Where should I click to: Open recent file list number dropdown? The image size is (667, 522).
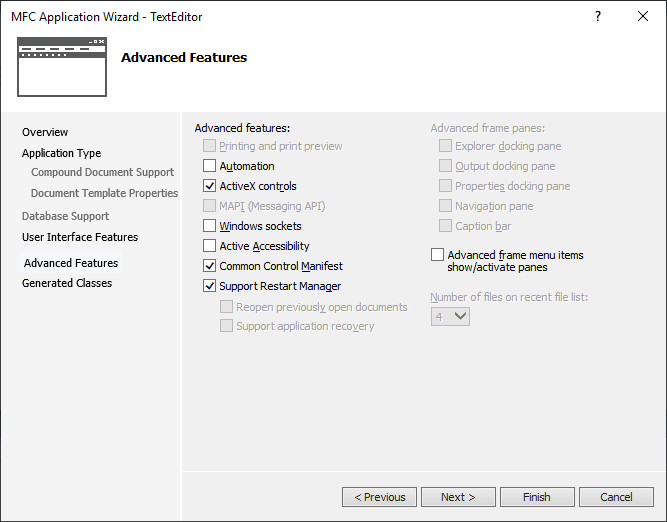tap(451, 316)
